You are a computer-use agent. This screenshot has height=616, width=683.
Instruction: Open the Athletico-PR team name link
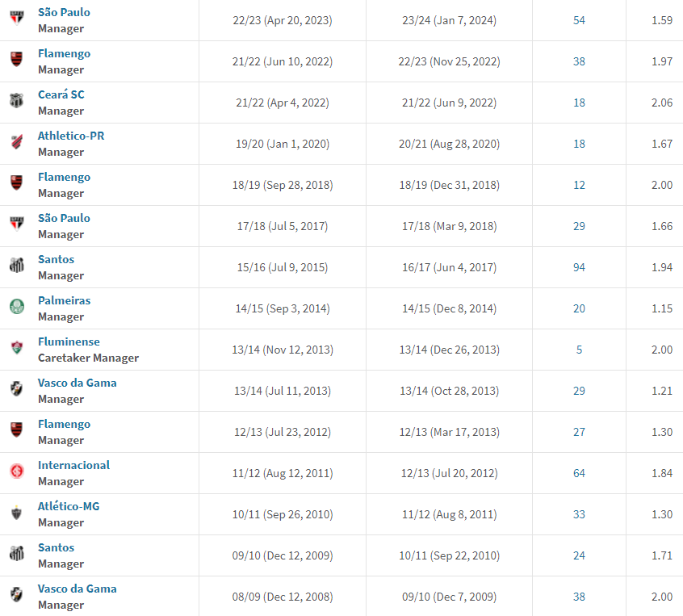[71, 136]
